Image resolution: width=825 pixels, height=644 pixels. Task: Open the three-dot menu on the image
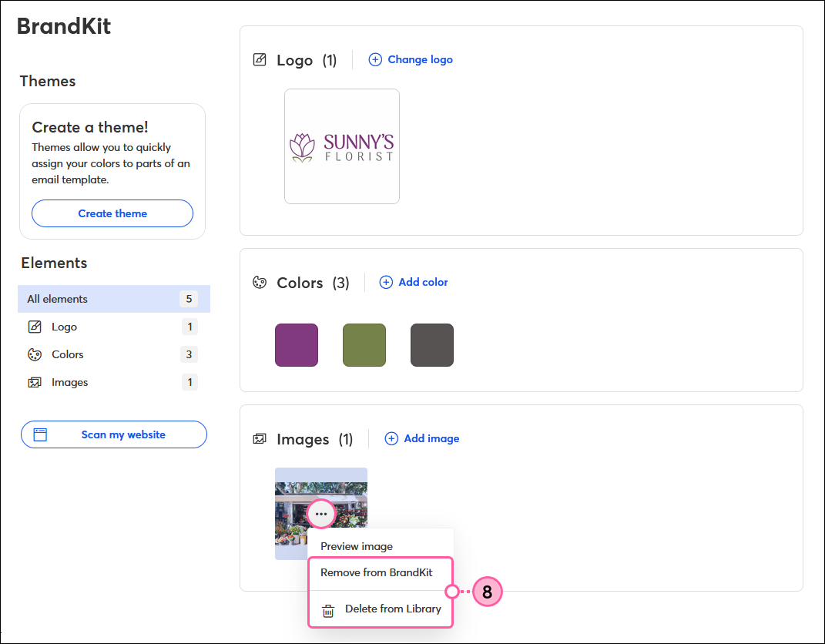coord(321,514)
